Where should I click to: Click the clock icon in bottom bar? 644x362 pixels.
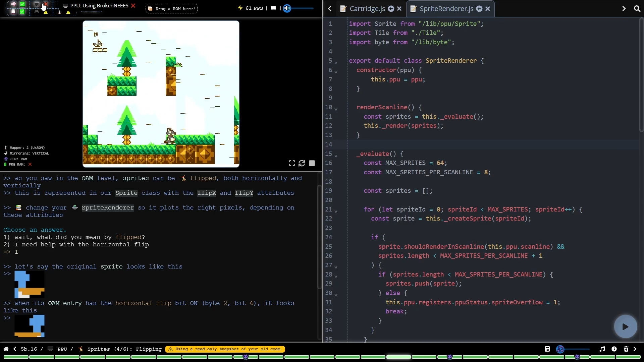614,349
